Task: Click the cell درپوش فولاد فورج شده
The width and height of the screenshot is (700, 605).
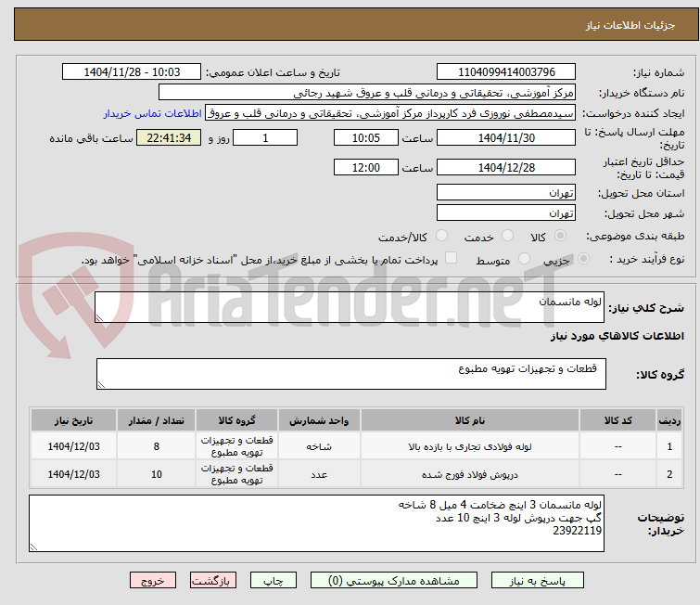Action: pyautogui.click(x=470, y=474)
